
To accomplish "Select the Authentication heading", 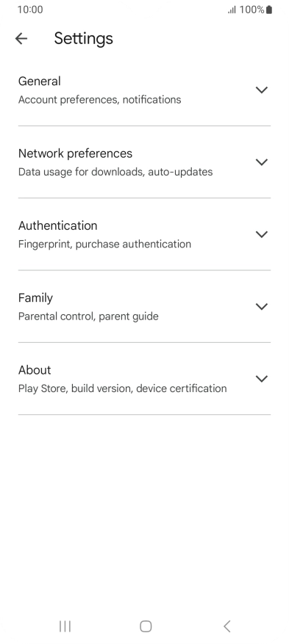I will (x=58, y=225).
